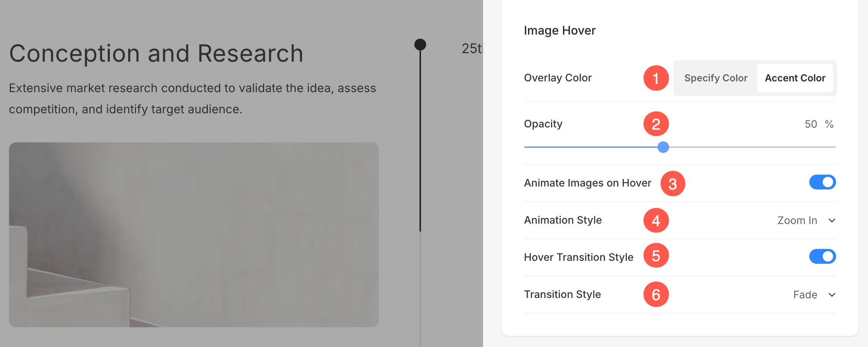Click red badge number 3

click(673, 184)
